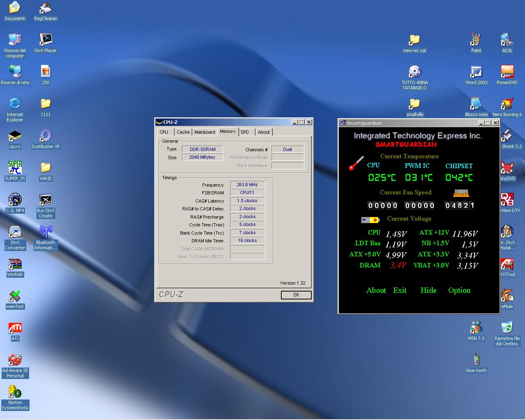Screen dimensions: 525x420
Task: Click the battery voltage icon in Smartguardian
Action: 370,220
